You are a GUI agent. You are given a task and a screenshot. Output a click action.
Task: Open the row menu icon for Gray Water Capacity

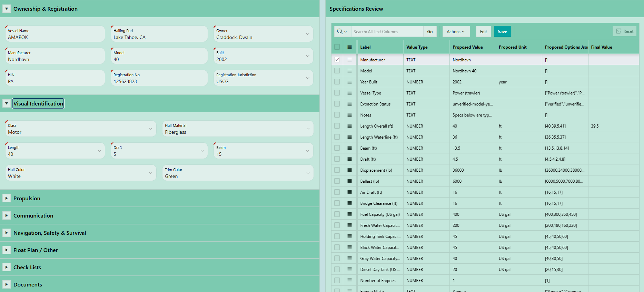point(349,258)
